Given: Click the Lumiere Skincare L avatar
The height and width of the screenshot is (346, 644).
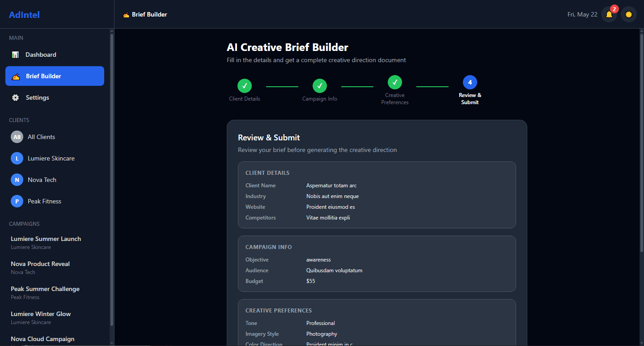Looking at the screenshot, I should click(17, 158).
